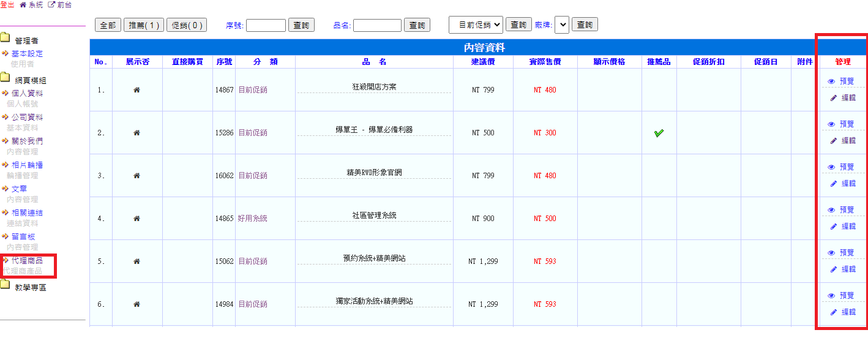868x338 pixels.
Task: Open 公司資料 in the sidebar
Action: (27, 117)
